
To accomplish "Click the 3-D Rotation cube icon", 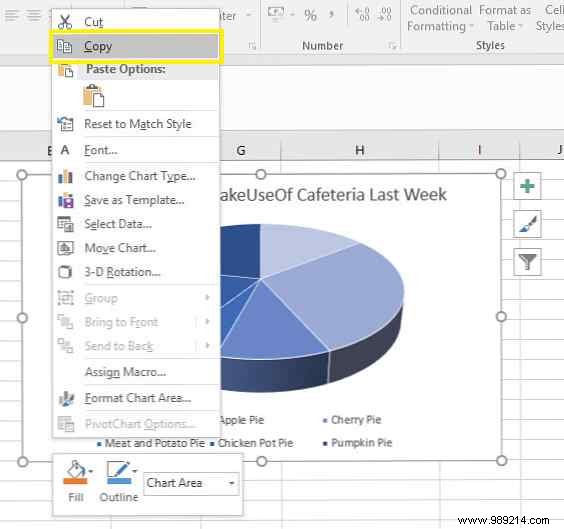I will (x=65, y=272).
